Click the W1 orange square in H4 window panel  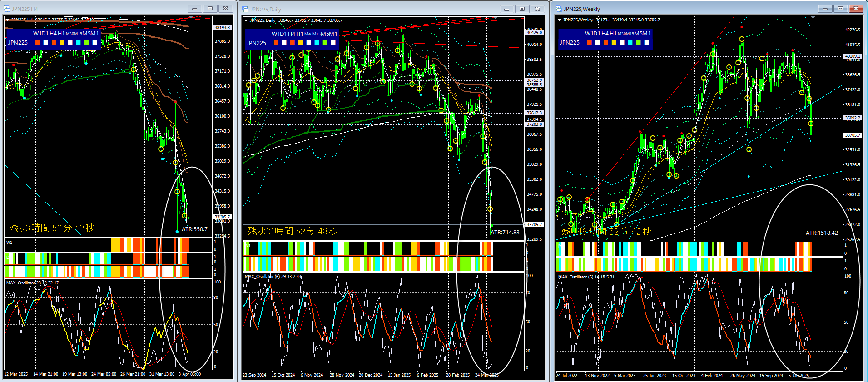[38, 42]
